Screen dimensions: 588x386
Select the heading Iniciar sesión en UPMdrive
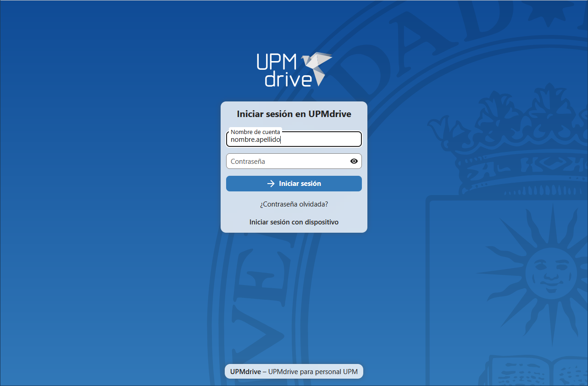point(294,114)
